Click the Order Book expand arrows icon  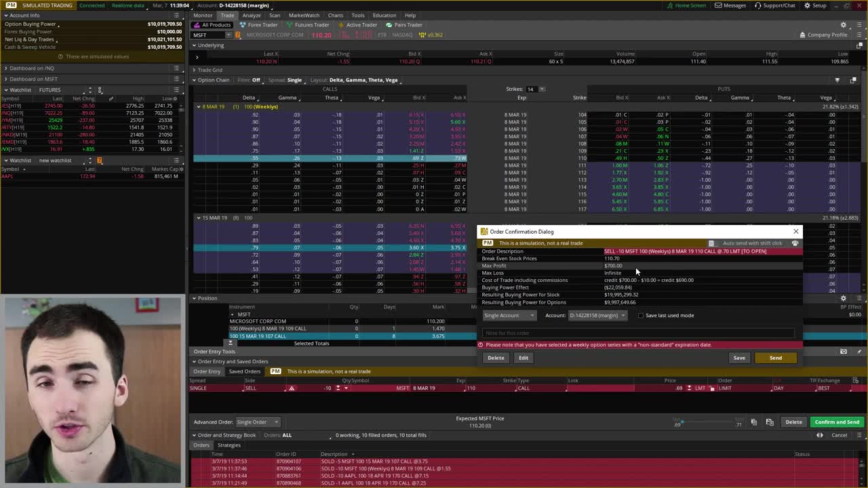click(819, 435)
